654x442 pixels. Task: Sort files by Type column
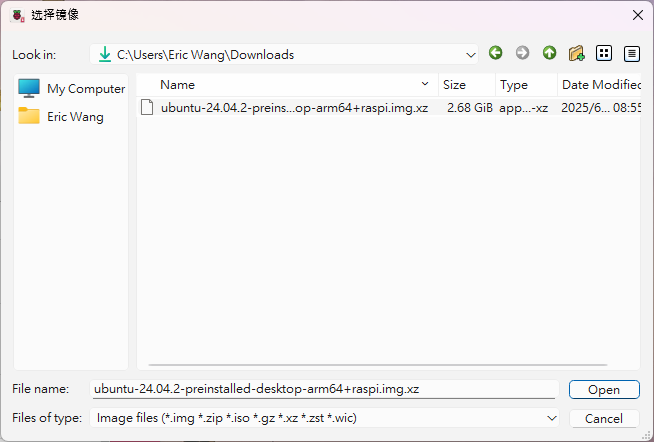(514, 85)
